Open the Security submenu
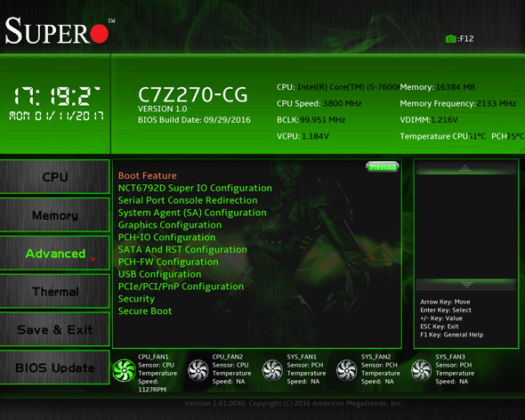 [x=136, y=299]
